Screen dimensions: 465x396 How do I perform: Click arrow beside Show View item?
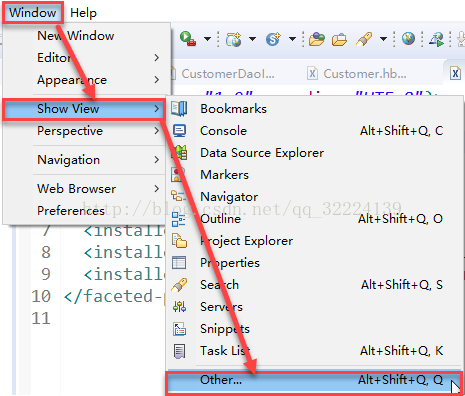[157, 109]
